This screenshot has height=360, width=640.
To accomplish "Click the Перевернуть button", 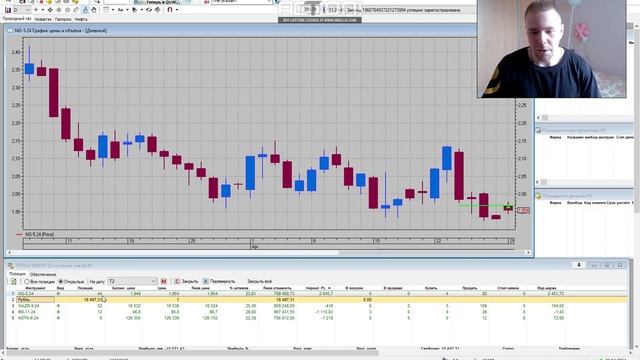I will (219, 281).
